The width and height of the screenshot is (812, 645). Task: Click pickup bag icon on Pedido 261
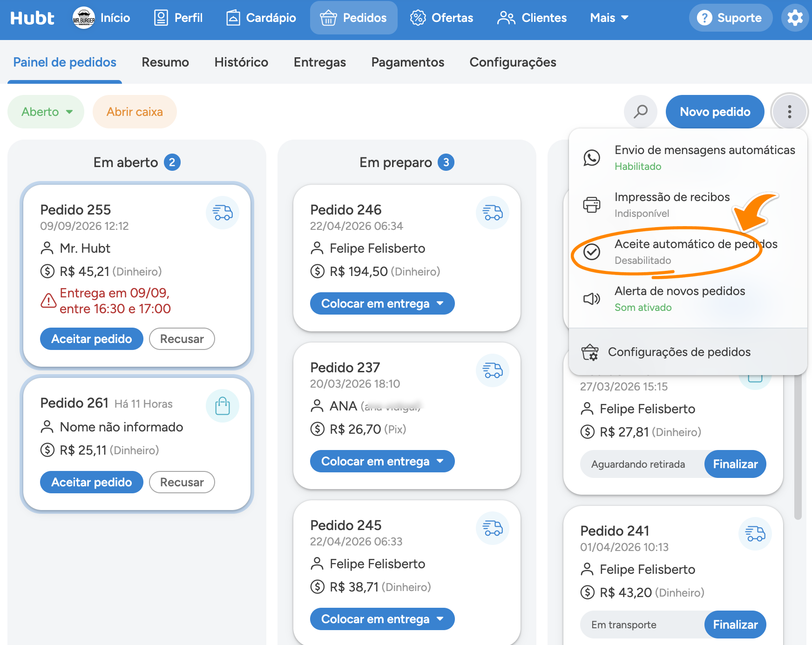[223, 406]
